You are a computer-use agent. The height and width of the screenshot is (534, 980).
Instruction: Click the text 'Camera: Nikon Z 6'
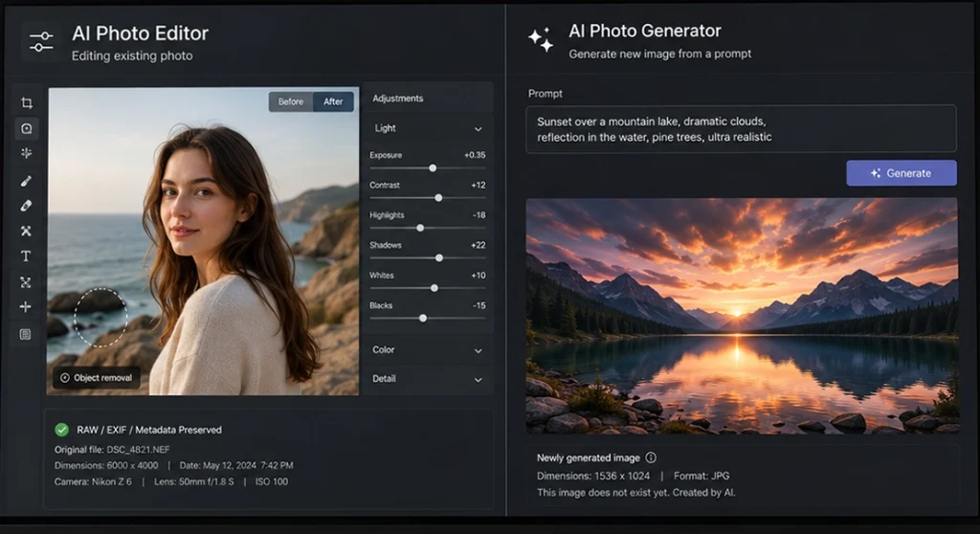pos(93,482)
